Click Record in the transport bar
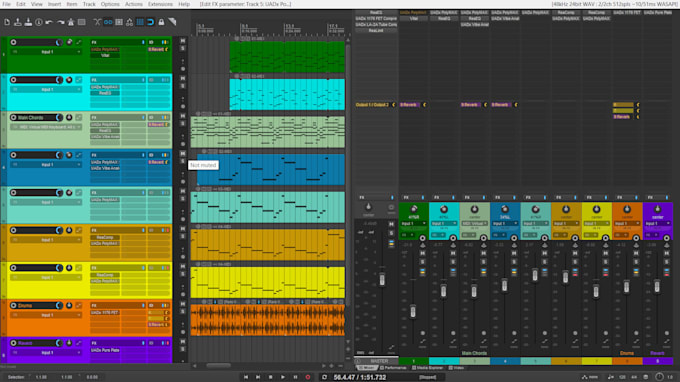The image size is (680, 382). [x=308, y=377]
